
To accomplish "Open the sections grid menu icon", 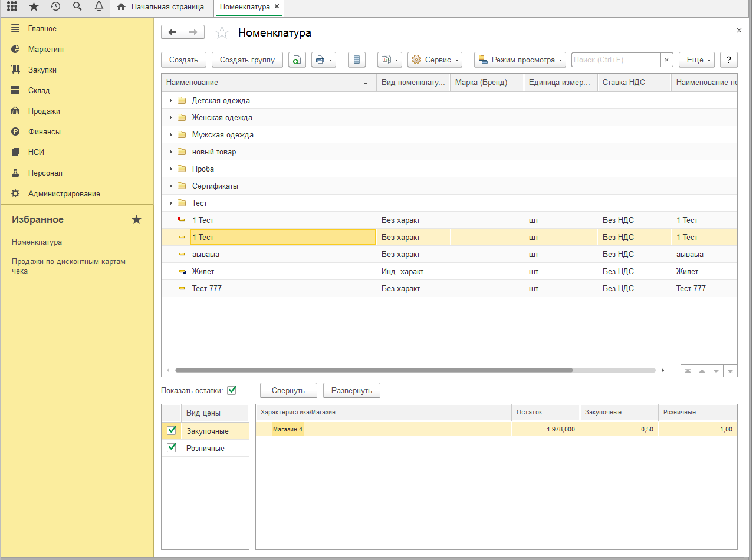I will [x=12, y=6].
